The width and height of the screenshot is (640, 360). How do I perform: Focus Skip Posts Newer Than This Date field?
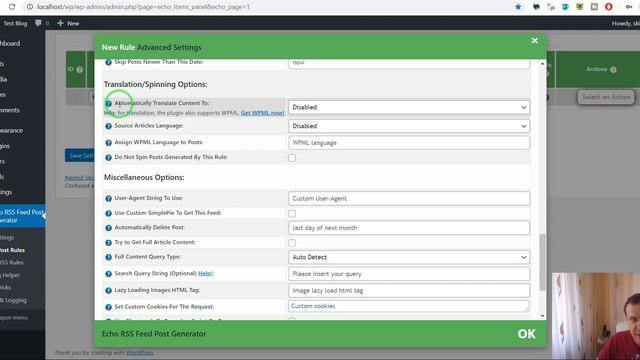click(x=409, y=63)
